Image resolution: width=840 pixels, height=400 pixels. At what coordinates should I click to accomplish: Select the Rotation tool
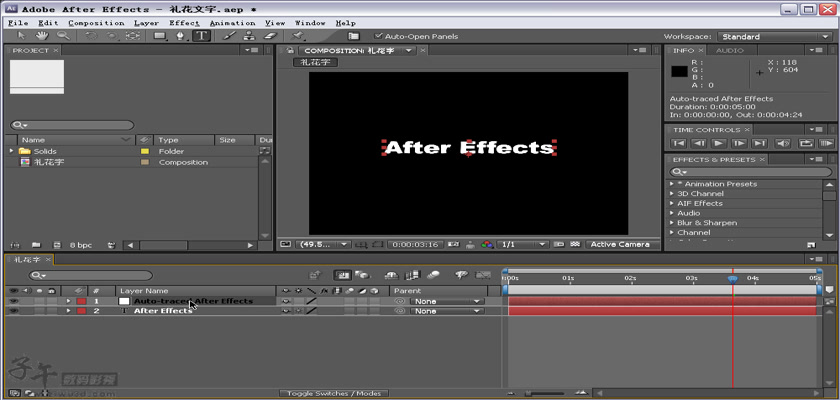click(x=91, y=36)
